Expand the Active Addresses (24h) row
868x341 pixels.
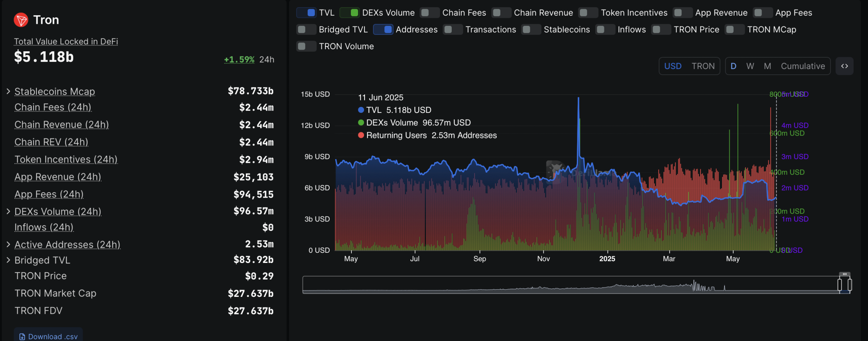click(x=8, y=244)
